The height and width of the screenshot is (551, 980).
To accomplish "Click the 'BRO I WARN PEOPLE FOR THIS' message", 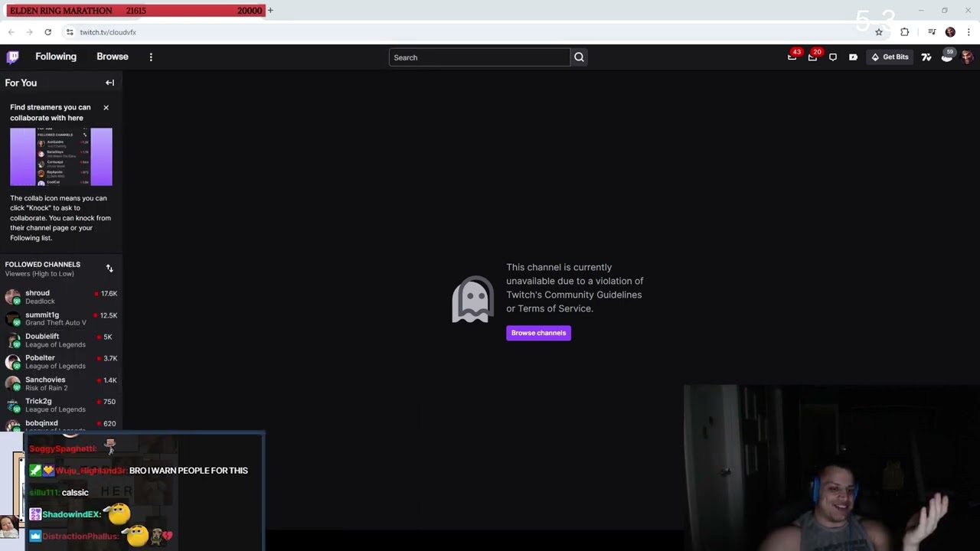I will tap(188, 471).
